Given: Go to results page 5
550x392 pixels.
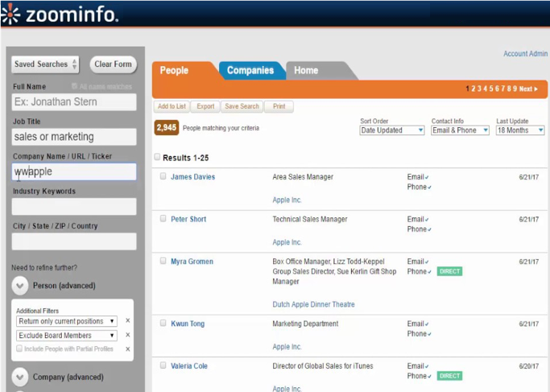Looking at the screenshot, I should [491, 89].
